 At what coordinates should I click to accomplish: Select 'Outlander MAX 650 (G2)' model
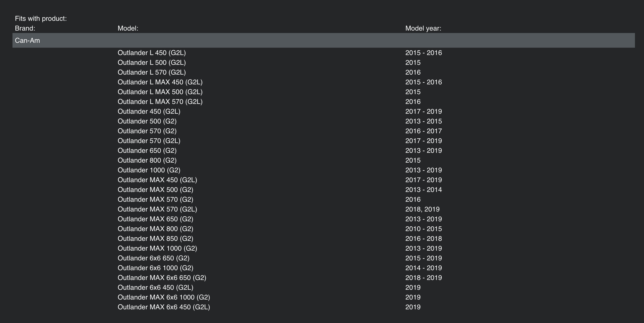[156, 219]
